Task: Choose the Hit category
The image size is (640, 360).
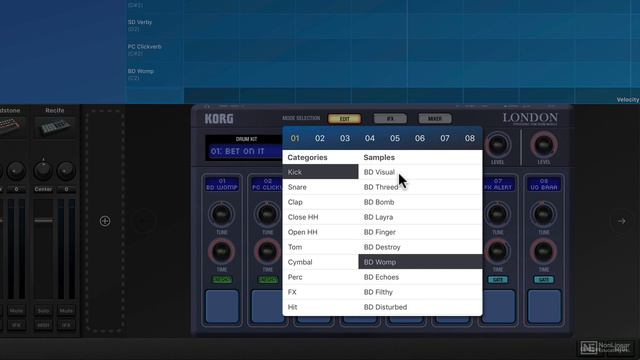Action: click(x=320, y=307)
